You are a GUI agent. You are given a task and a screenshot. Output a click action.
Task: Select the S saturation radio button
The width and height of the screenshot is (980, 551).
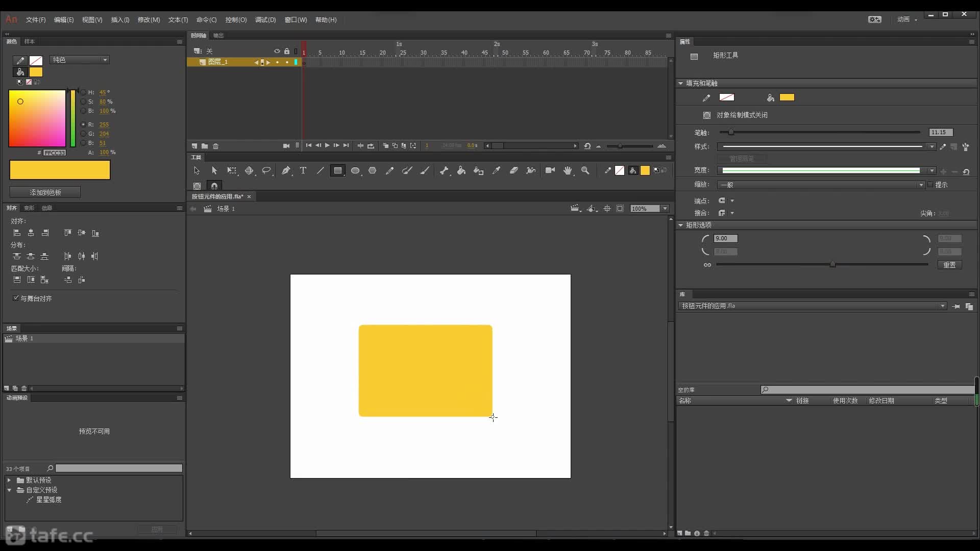83,102
